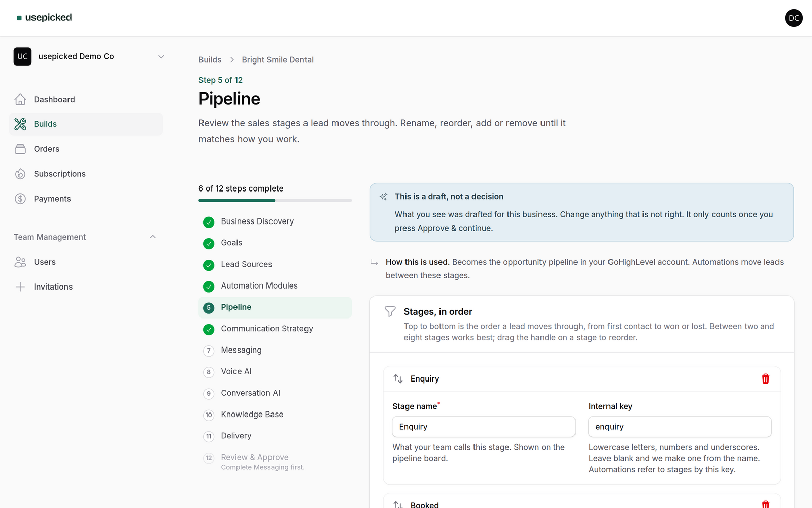The width and height of the screenshot is (812, 508).
Task: Open the Subscriptions page
Action: 86,174
